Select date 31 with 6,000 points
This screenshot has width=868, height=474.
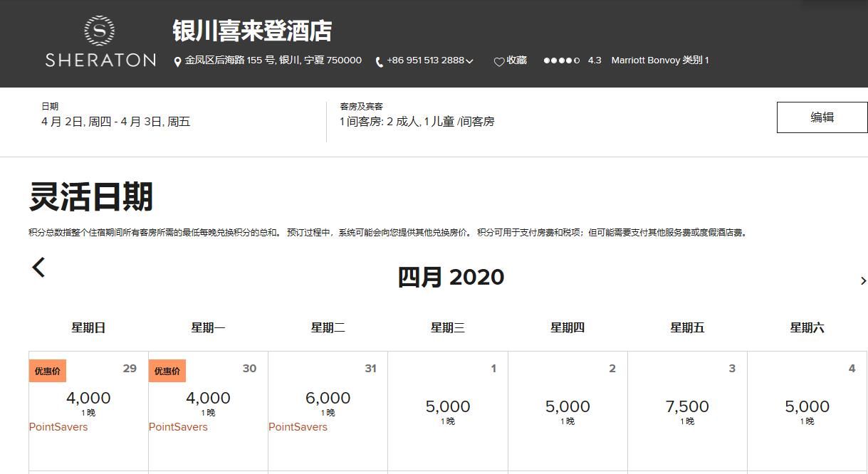point(328,411)
